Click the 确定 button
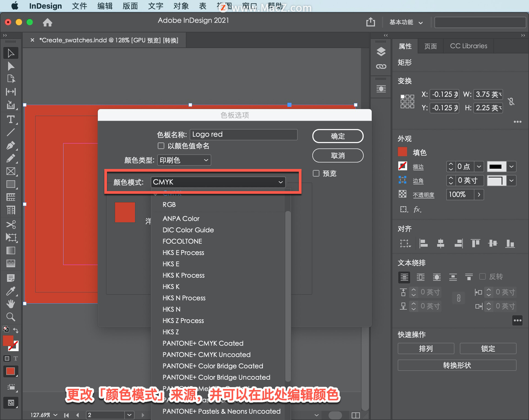This screenshot has height=420, width=529. pyautogui.click(x=338, y=136)
